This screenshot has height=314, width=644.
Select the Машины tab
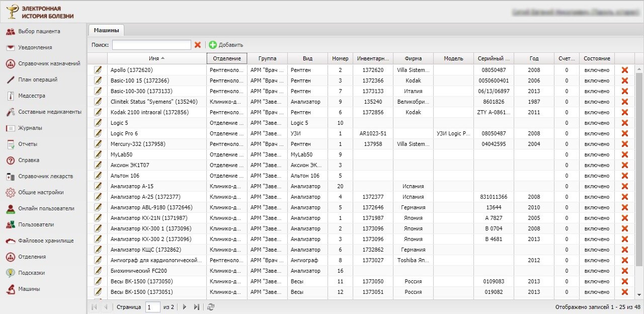tap(106, 30)
